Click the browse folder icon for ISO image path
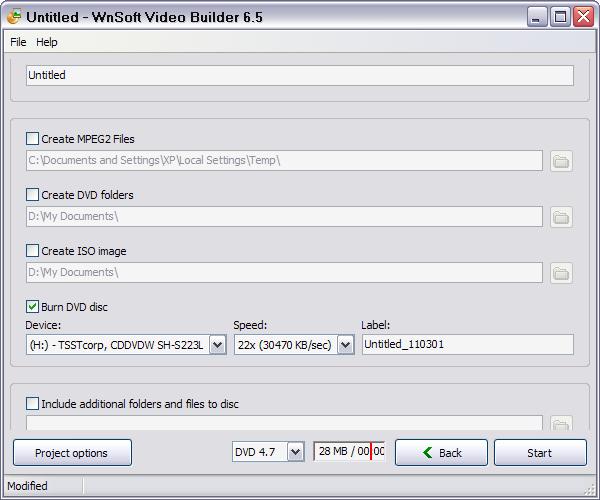 [x=561, y=273]
